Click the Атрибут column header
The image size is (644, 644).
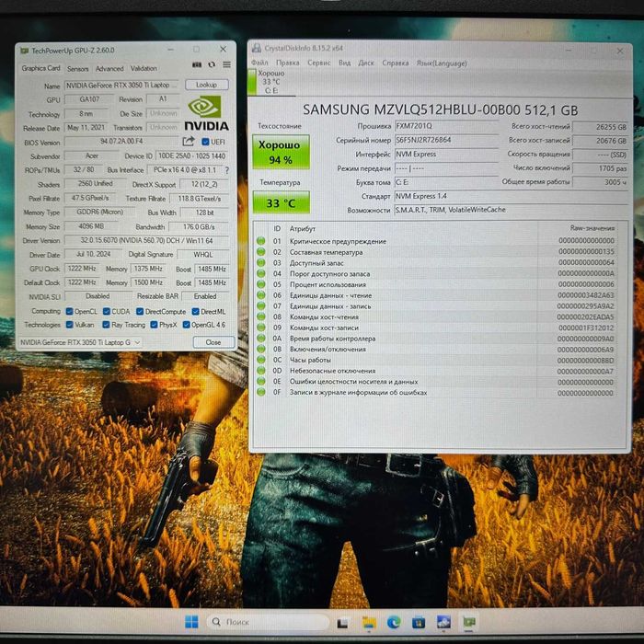click(x=303, y=228)
